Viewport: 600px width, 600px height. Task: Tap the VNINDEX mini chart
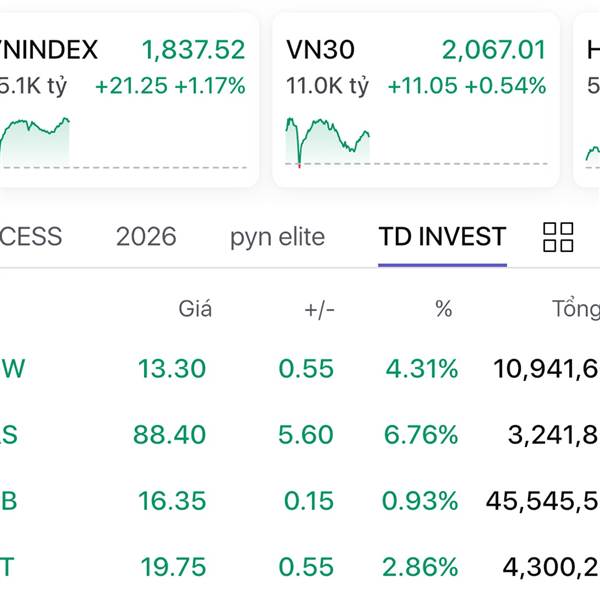point(35,140)
